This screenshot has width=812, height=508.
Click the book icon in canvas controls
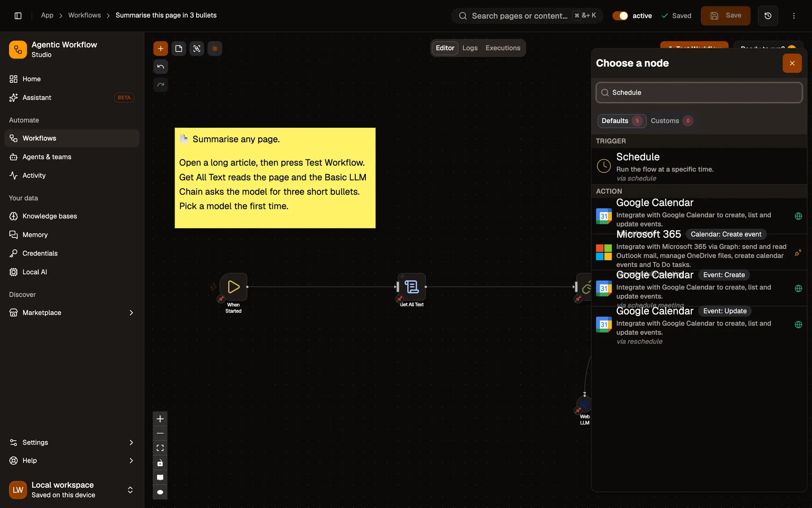[x=160, y=478]
